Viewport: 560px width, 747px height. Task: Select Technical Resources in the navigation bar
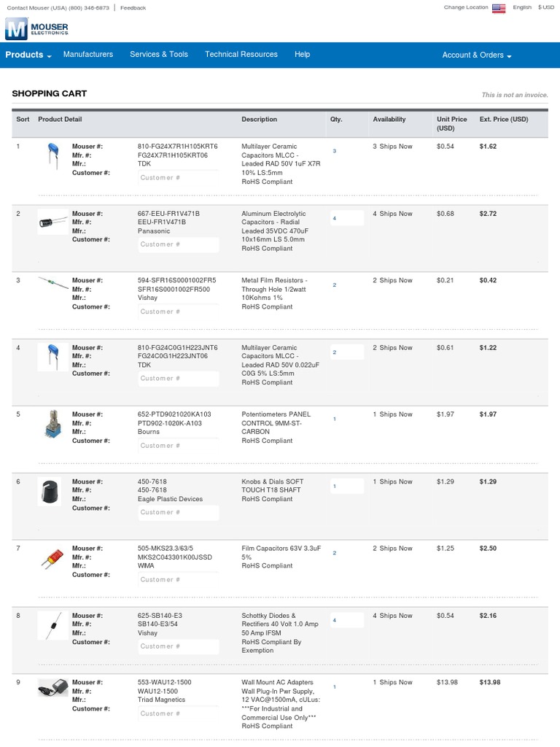pyautogui.click(x=241, y=55)
